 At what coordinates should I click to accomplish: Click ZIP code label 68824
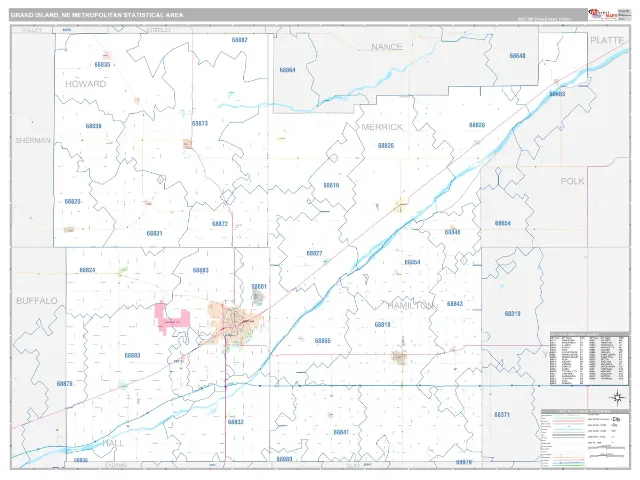[87, 270]
